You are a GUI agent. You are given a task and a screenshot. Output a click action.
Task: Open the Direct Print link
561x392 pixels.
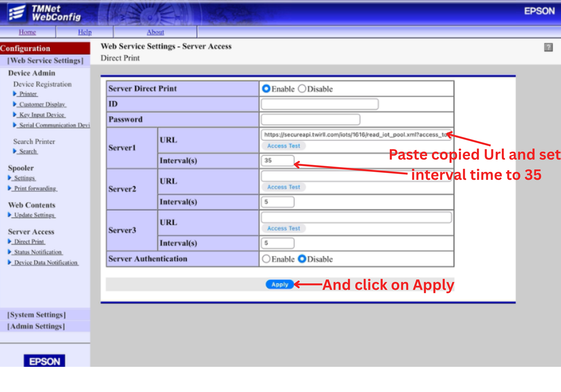pos(29,242)
